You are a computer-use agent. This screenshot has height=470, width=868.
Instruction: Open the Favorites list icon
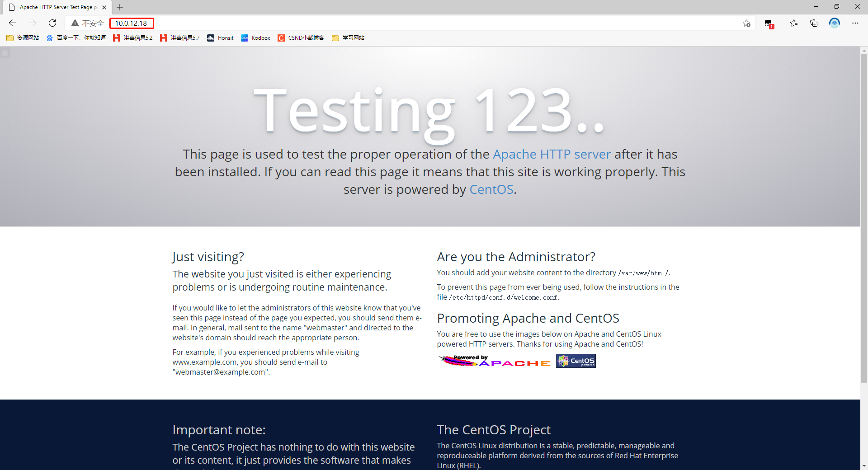[794, 23]
